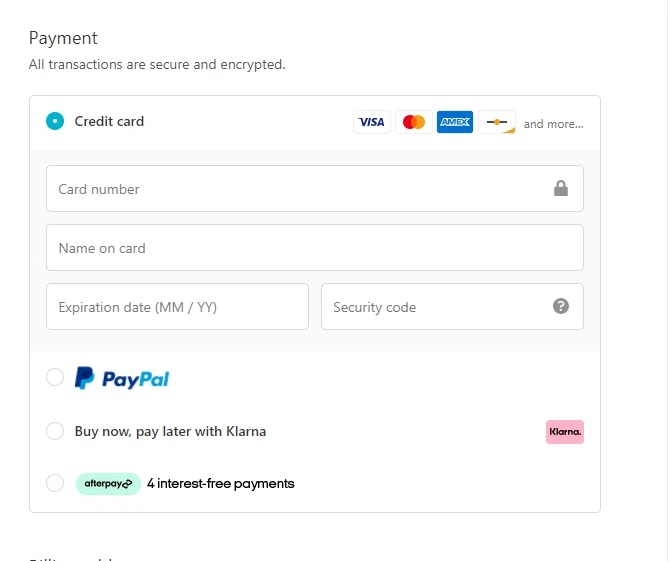
Task: Click the pink Klarna badge
Action: [x=564, y=432]
